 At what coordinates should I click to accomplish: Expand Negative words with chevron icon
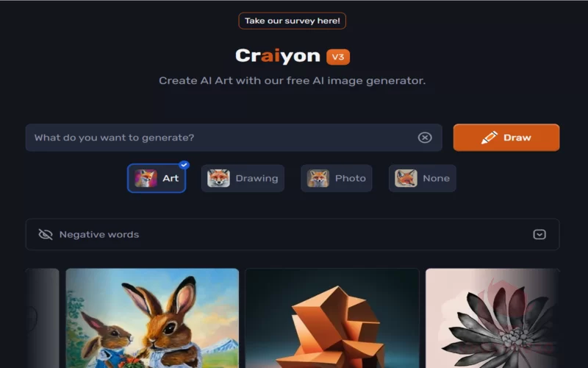(x=539, y=234)
